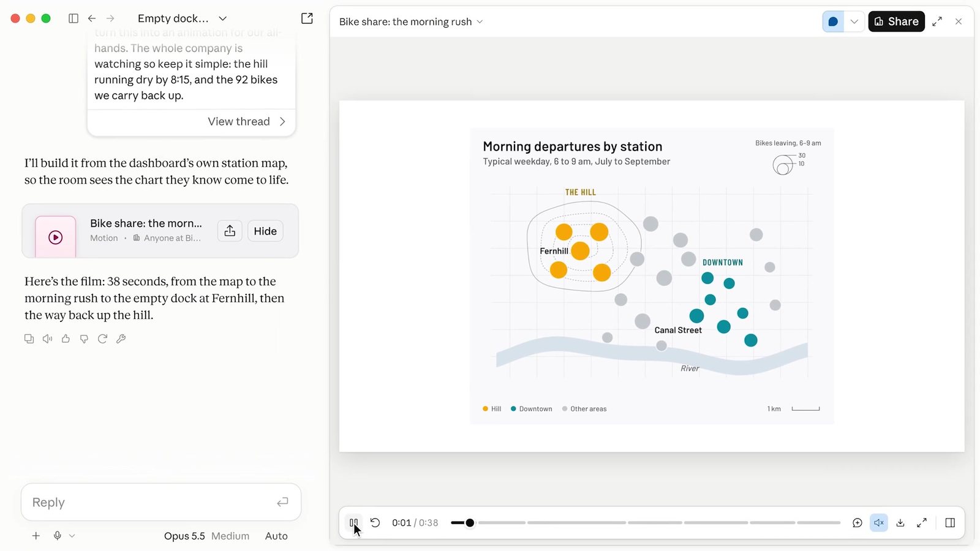Download the animation file
Viewport: 980px width, 551px height.
(900, 523)
